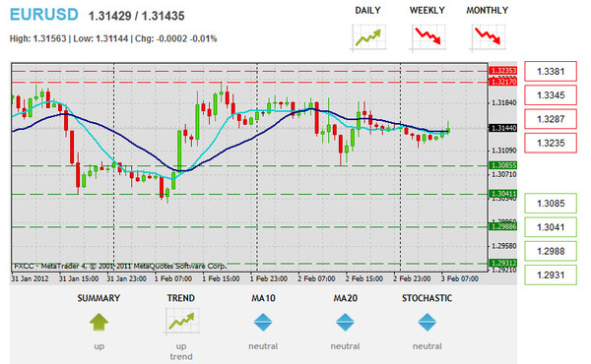Image resolution: width=591 pixels, height=364 pixels.
Task: Click the STOCHASTIC neutral diamond icon
Action: (427, 323)
